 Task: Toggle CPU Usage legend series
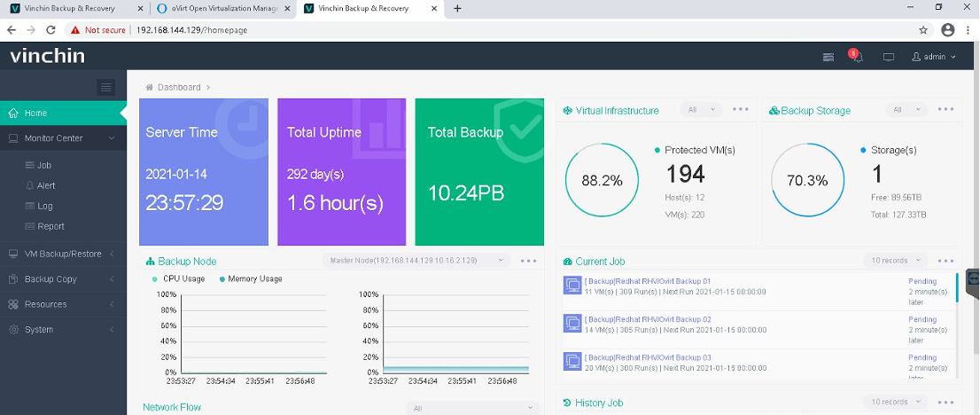178,278
